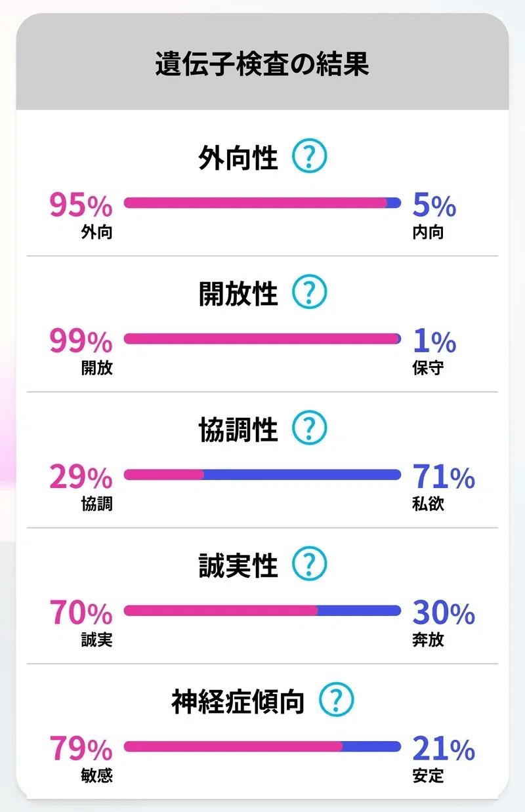
Task: Click the 70% 誠実 score
Action: coord(81,622)
